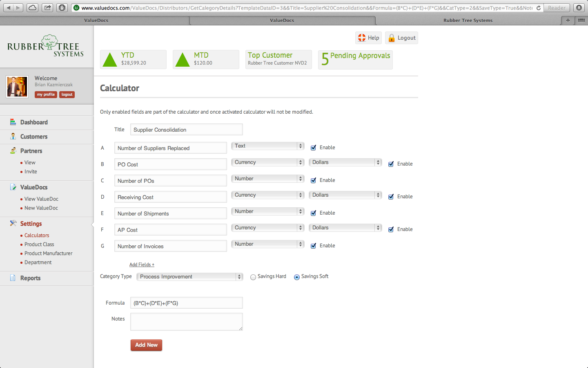Toggle Enable checkbox for PO Cost row
Image resolution: width=588 pixels, height=368 pixels.
391,164
